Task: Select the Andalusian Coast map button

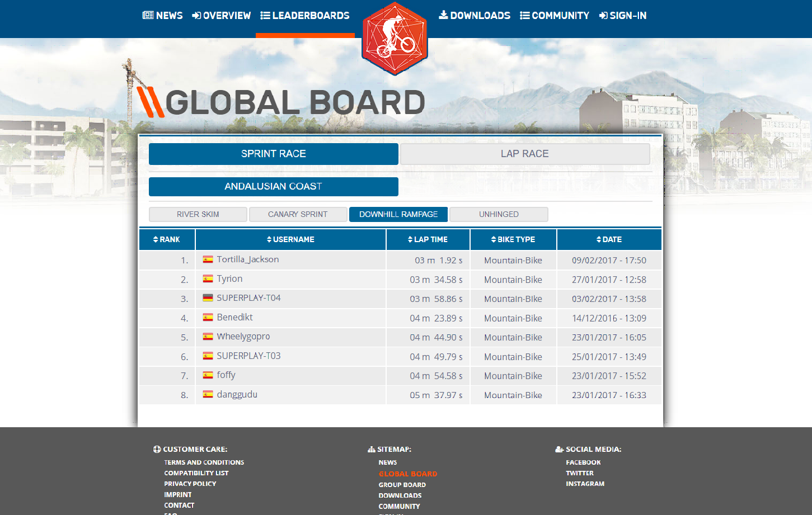Action: coord(274,186)
